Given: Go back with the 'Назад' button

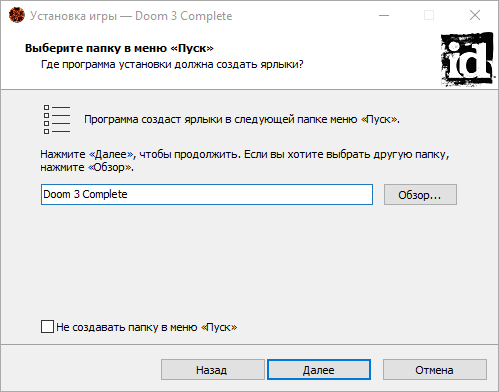Looking at the screenshot, I should 213,370.
